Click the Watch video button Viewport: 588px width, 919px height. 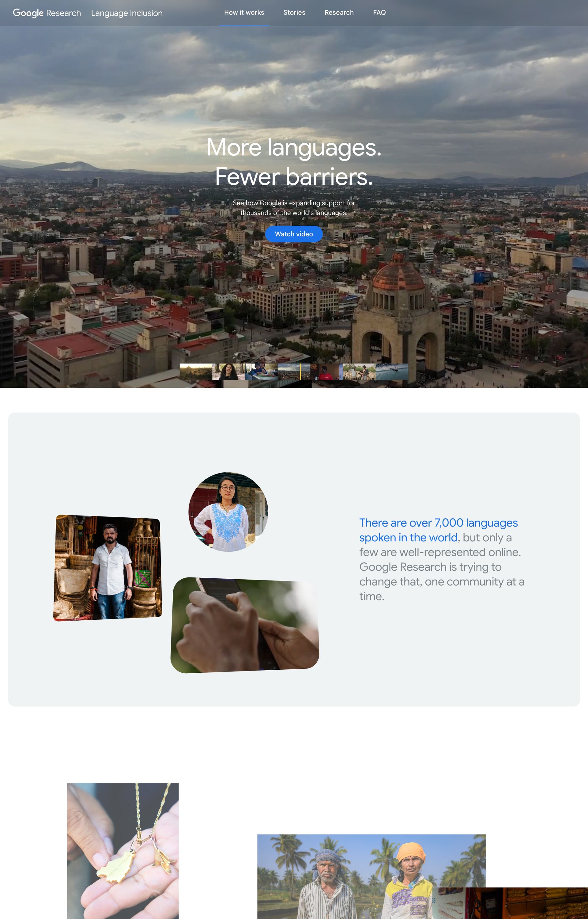point(294,234)
